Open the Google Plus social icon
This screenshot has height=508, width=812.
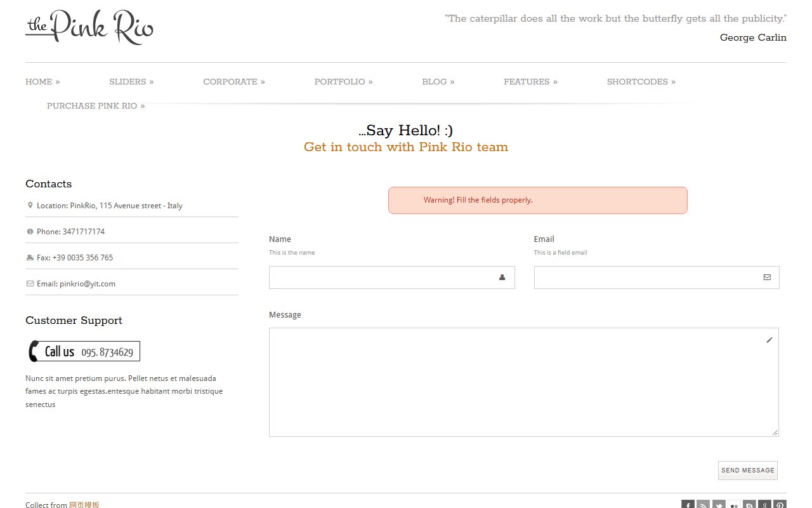(765, 504)
